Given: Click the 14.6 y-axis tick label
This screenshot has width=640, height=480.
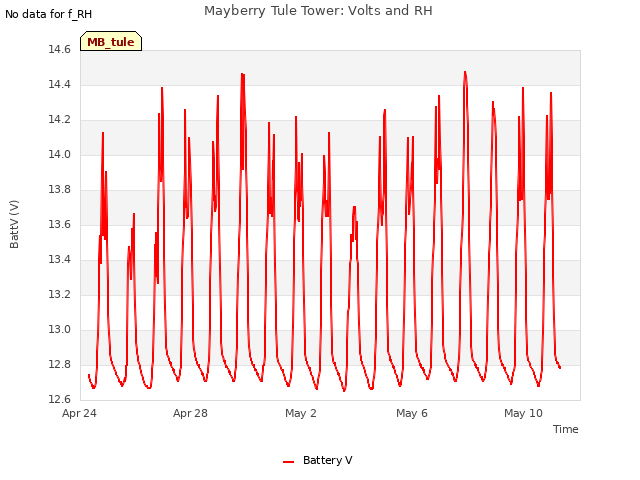Looking at the screenshot, I should pos(60,50).
